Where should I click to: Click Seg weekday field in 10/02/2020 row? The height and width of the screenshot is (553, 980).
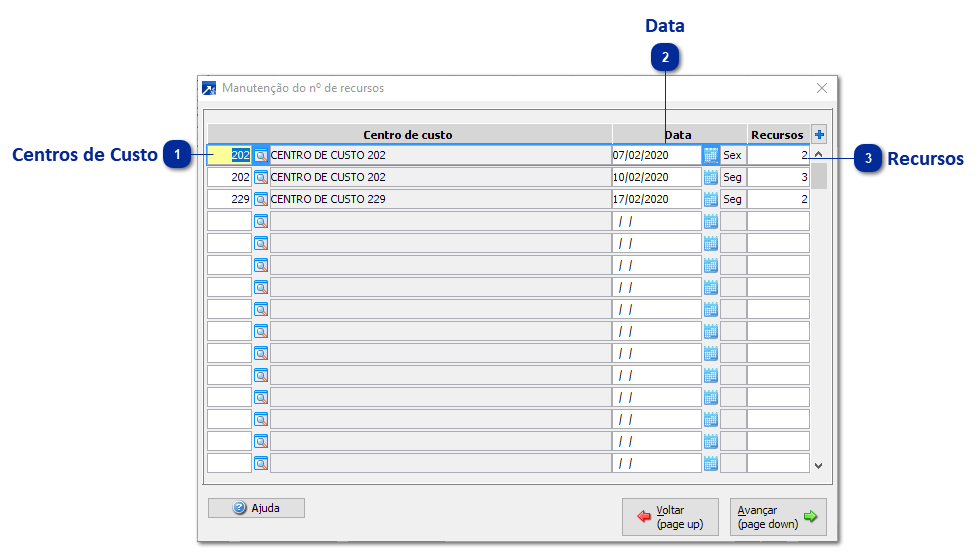click(x=733, y=177)
